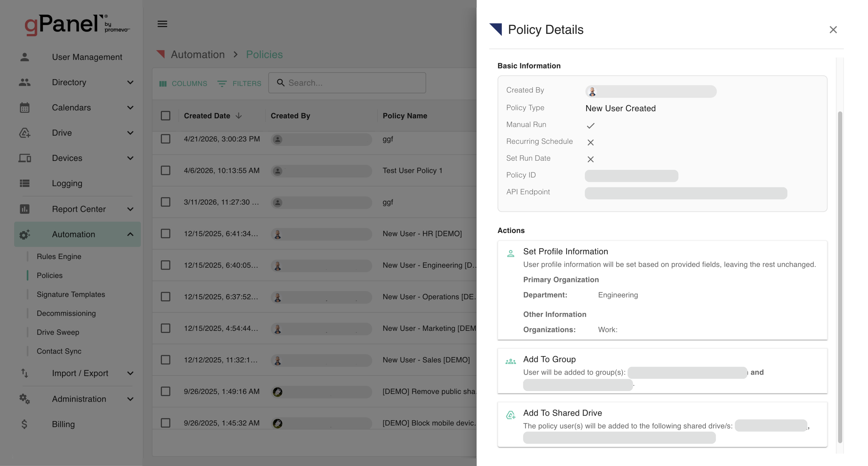Click the Policy Name column header
Image resolution: width=868 pixels, height=466 pixels.
click(x=405, y=116)
